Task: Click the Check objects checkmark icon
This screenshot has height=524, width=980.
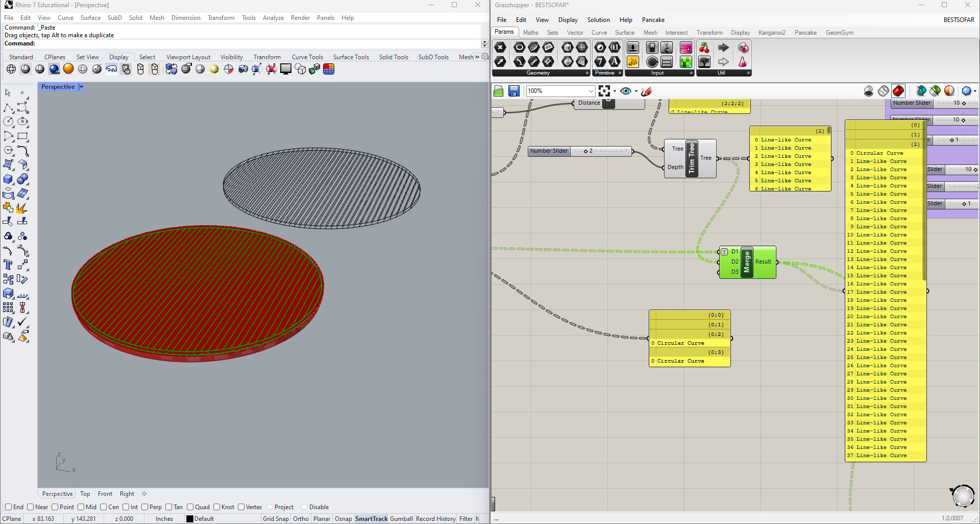Action: pyautogui.click(x=22, y=322)
